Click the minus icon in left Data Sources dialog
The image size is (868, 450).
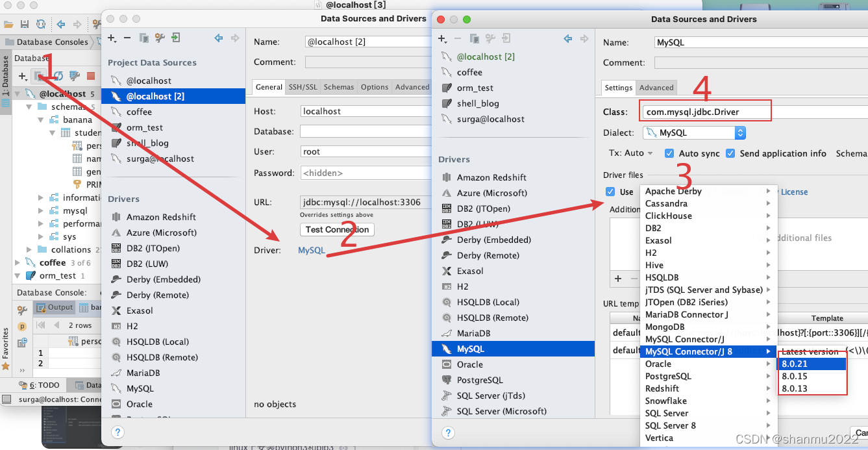click(x=127, y=38)
